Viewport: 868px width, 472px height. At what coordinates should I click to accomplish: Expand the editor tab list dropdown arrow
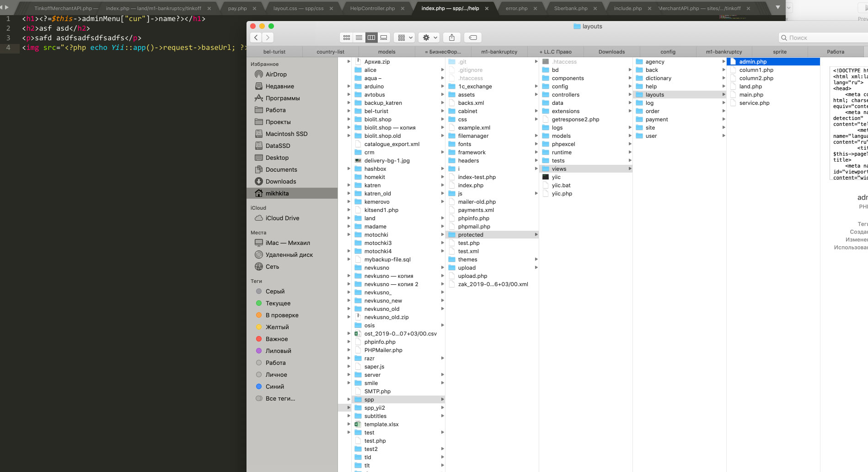[777, 7]
